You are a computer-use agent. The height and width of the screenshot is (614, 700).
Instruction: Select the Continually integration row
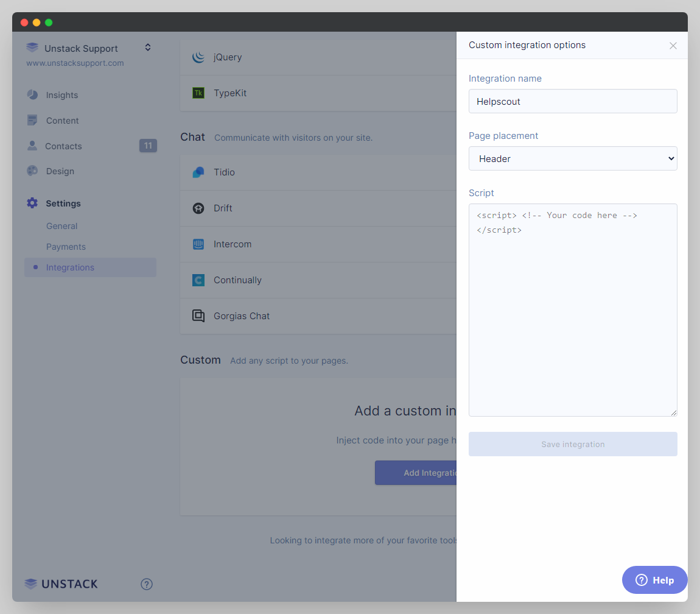coord(318,280)
